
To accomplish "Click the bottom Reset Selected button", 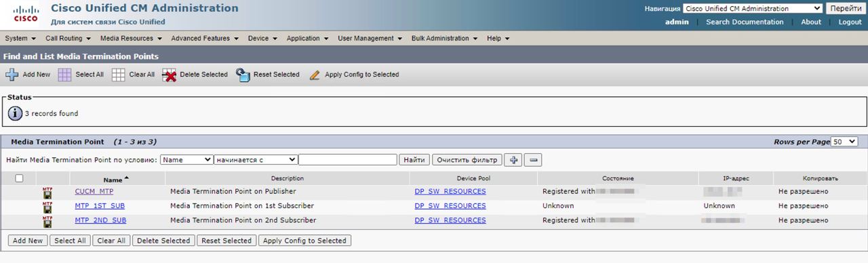I will pyautogui.click(x=226, y=241).
